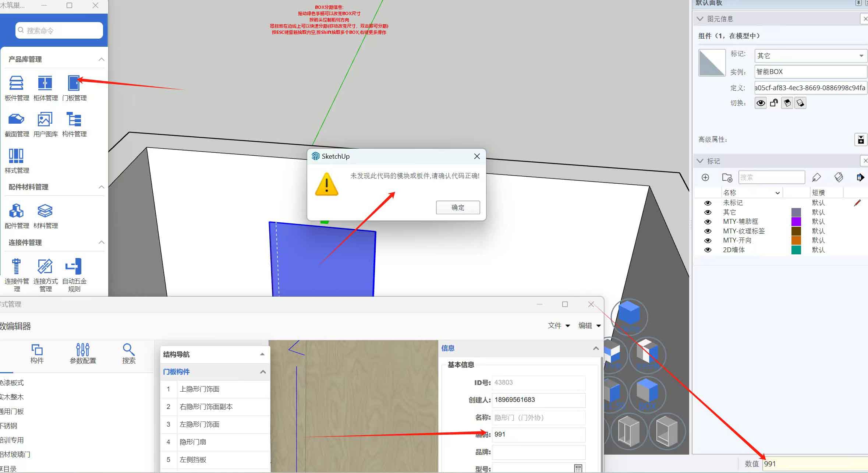868x473 pixels.
Task: Hide the MTY-辅助框 tag layer
Action: coord(707,222)
